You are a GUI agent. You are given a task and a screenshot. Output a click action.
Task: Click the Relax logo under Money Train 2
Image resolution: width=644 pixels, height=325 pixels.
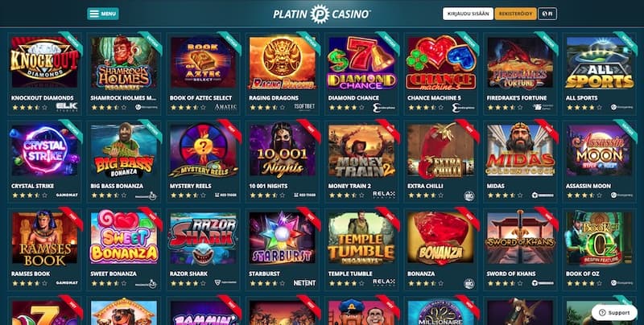[x=384, y=195]
